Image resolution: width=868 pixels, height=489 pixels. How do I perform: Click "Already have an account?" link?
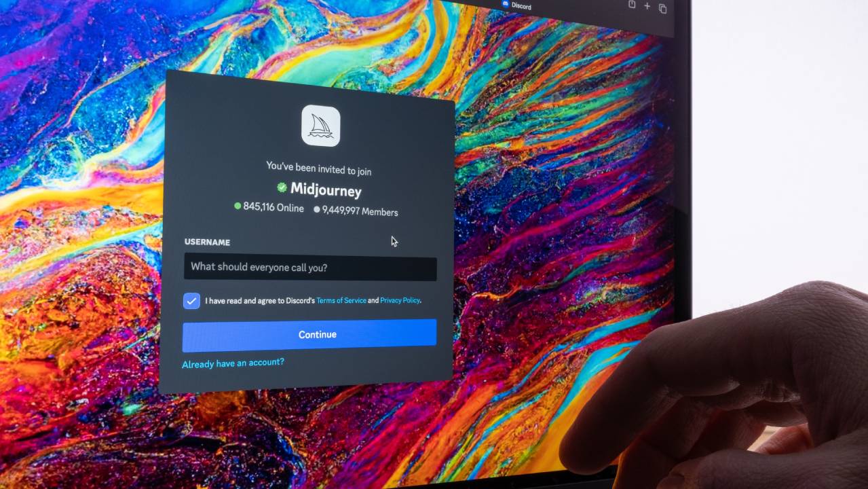pos(233,363)
